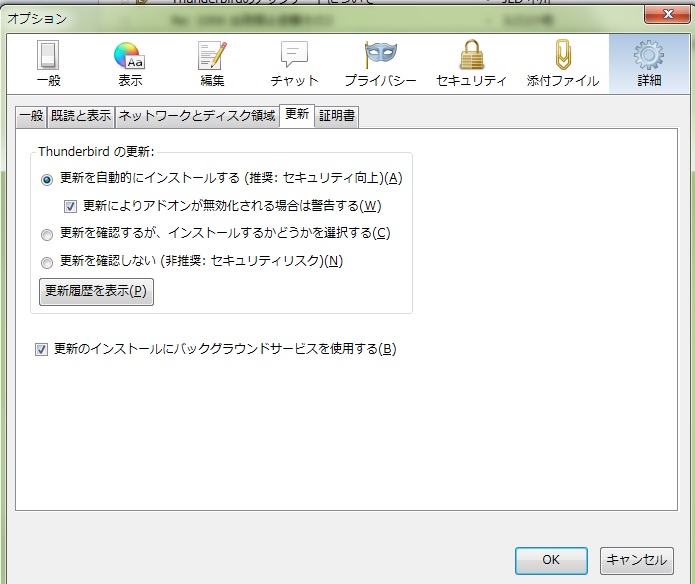Select the セキュリティ (Security) padlock icon
Viewport: 695px width, 584px height.
(471, 64)
